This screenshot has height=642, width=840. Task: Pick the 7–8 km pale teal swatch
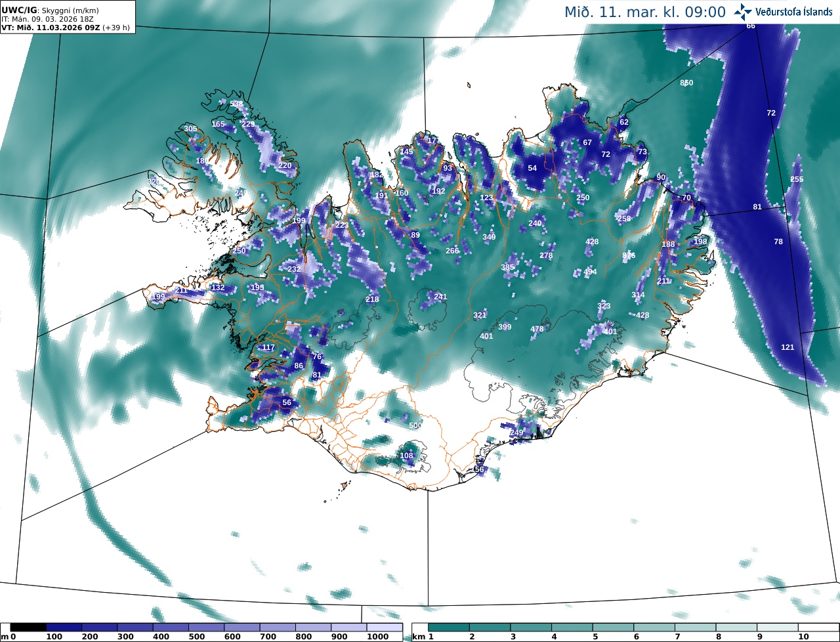pyautogui.click(x=696, y=628)
